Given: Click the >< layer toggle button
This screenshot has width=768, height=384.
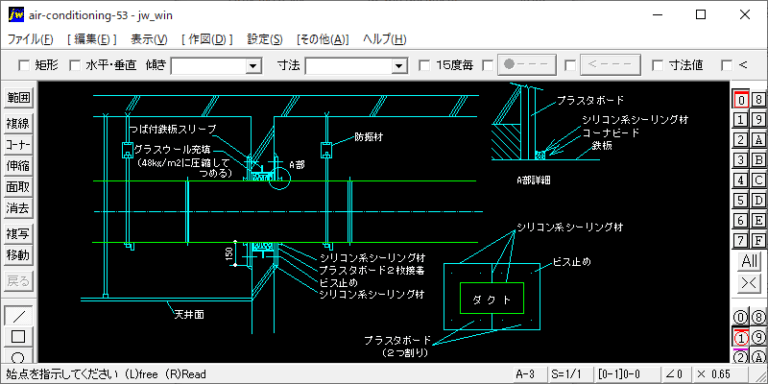Looking at the screenshot, I should point(749,283).
